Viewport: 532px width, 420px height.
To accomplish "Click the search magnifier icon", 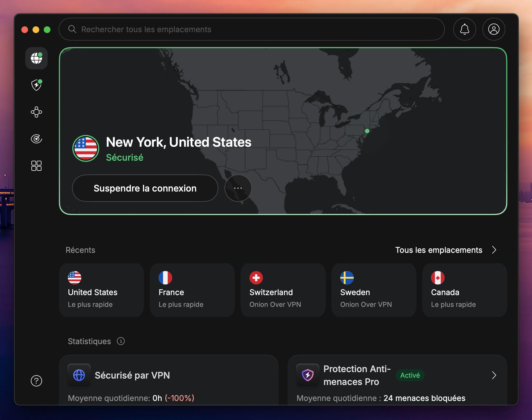I will (73, 29).
